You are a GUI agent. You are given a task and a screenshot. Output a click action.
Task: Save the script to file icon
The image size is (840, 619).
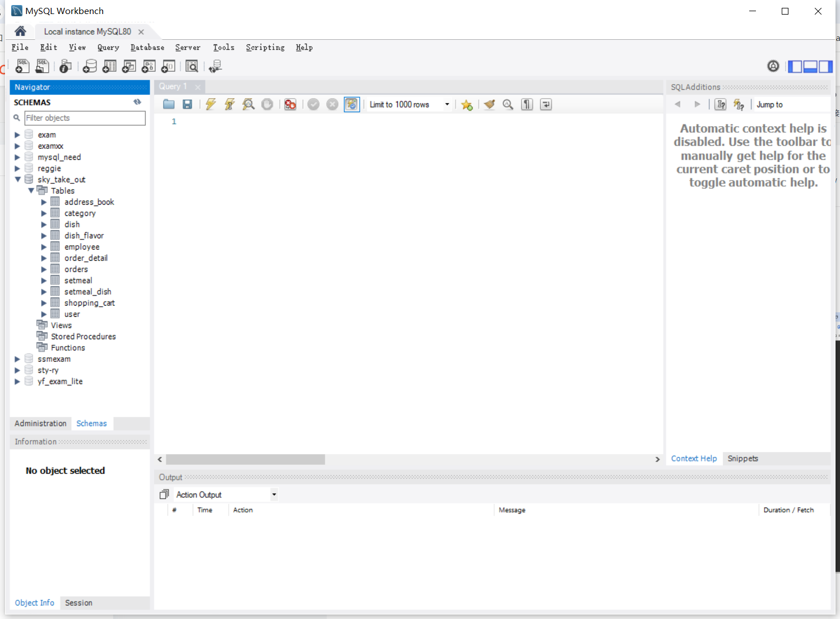(x=188, y=104)
